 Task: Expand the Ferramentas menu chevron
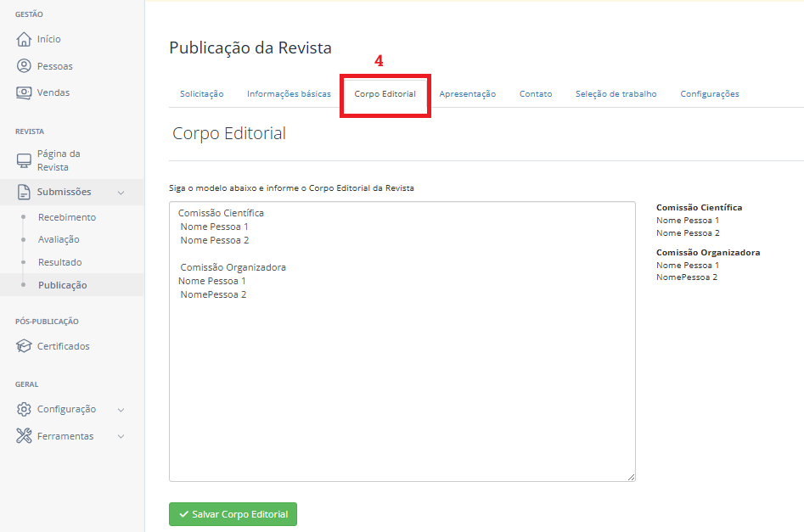point(121,436)
